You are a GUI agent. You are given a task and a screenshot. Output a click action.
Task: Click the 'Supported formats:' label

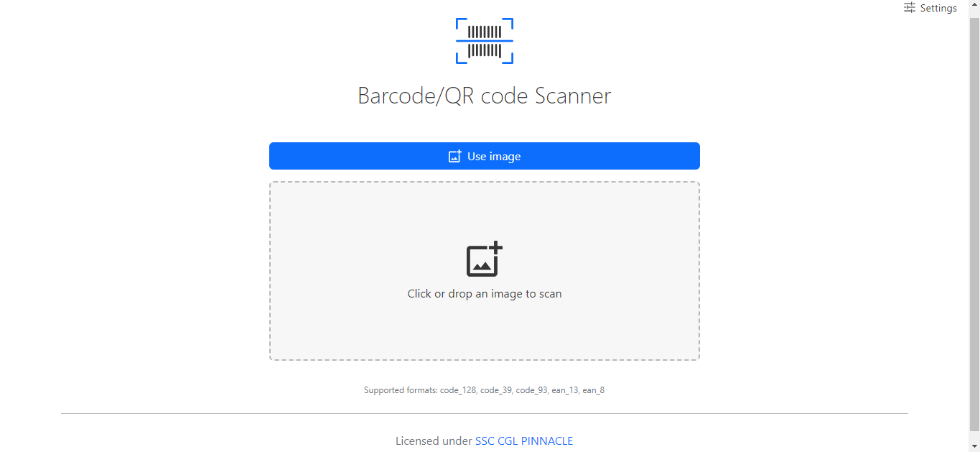point(401,390)
